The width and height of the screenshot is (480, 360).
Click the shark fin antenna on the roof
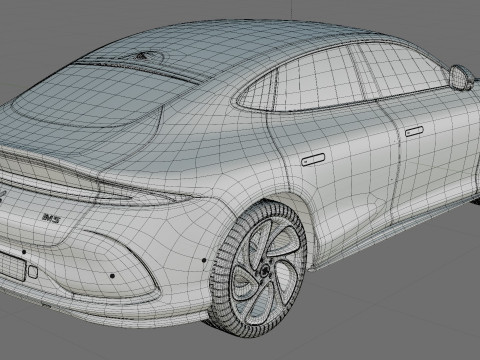145,56
